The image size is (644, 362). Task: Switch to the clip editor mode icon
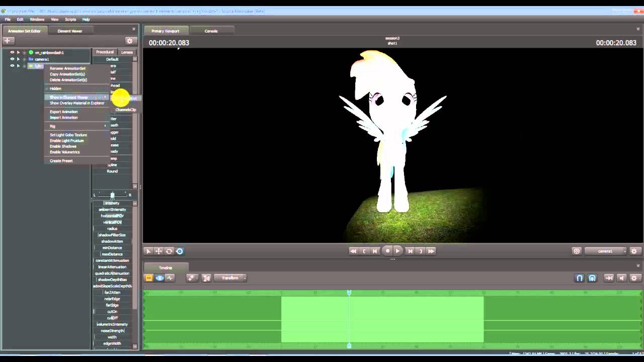(149, 278)
